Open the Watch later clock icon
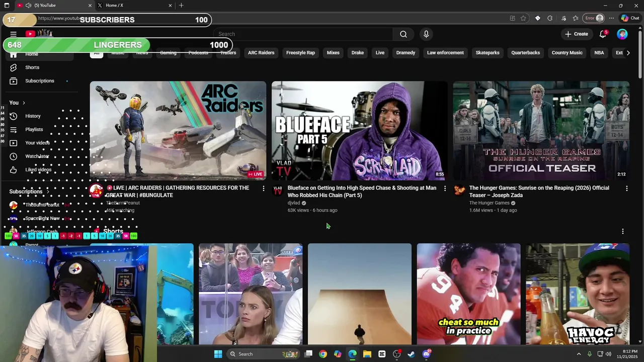The width and height of the screenshot is (644, 362). click(14, 156)
